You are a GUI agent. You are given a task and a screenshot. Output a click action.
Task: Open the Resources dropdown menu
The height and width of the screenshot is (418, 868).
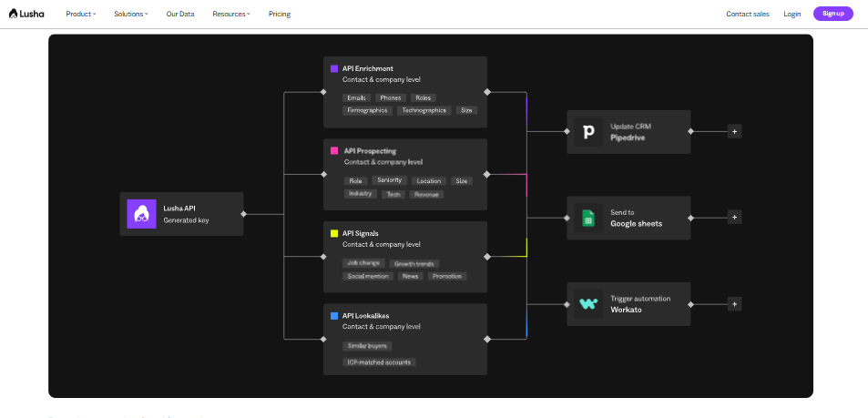tap(231, 14)
